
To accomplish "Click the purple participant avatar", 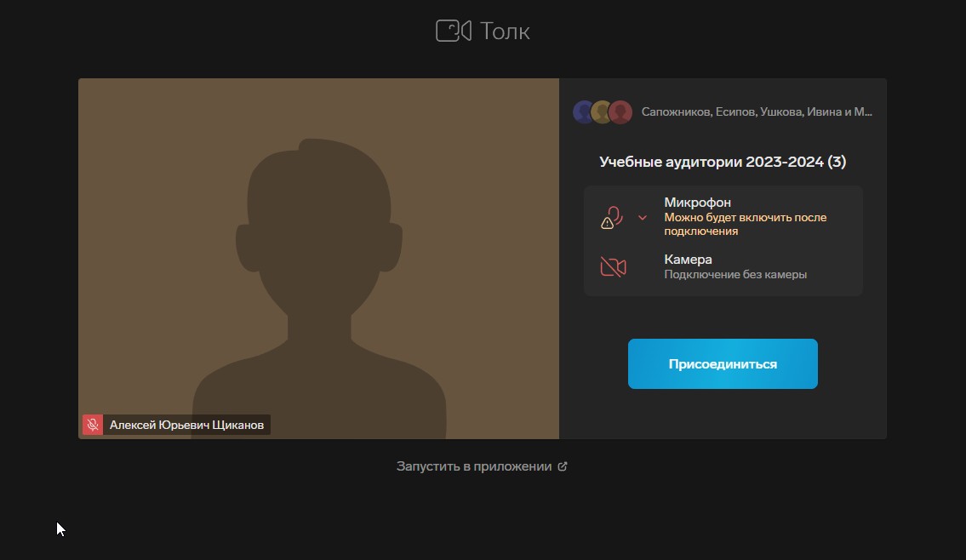I will pyautogui.click(x=583, y=112).
